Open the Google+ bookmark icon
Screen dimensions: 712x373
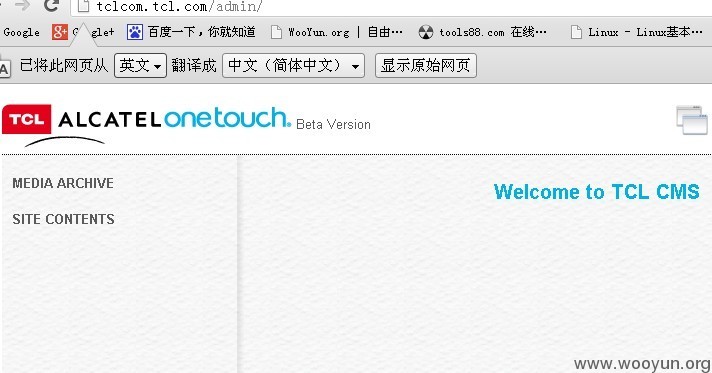(59, 32)
